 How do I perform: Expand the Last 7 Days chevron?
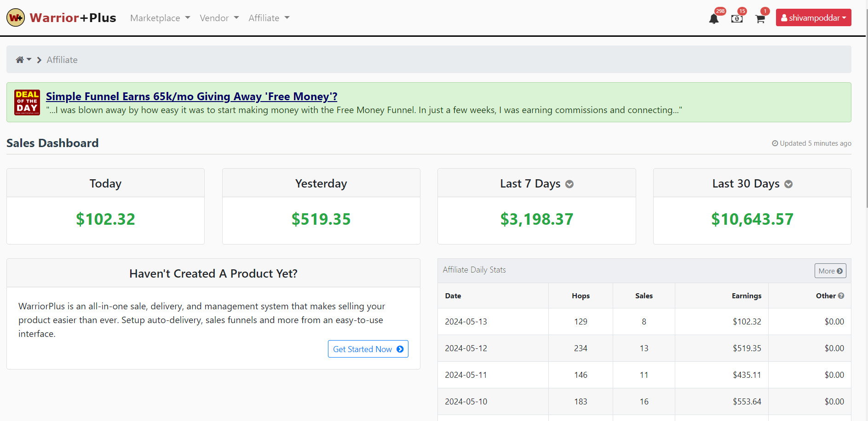[x=569, y=184]
